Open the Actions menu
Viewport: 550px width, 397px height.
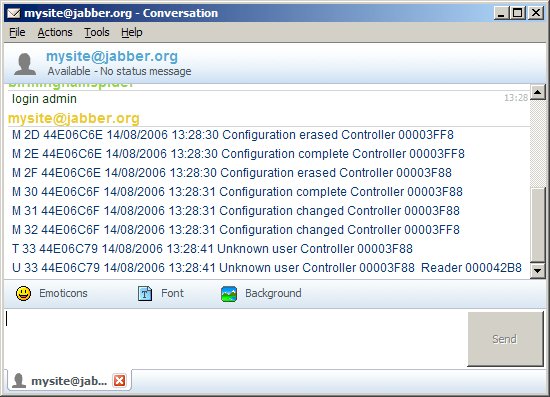(55, 32)
